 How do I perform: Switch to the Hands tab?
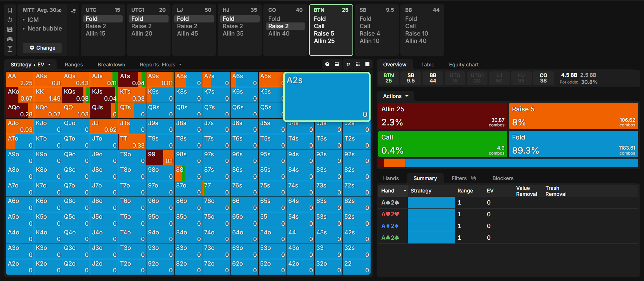(x=391, y=178)
